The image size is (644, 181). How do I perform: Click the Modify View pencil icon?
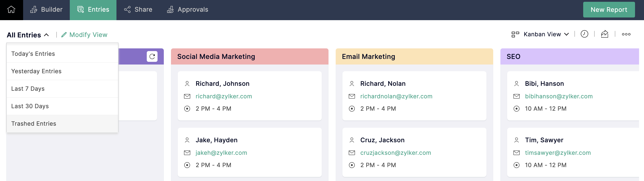click(64, 35)
